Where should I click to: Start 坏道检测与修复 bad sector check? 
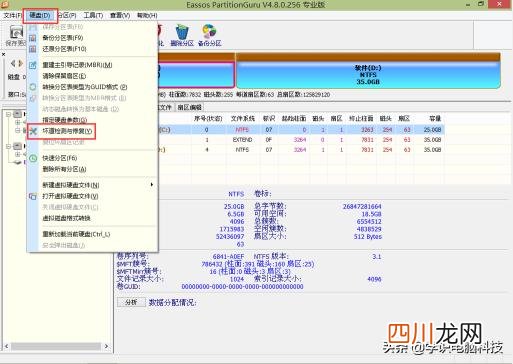[x=67, y=131]
